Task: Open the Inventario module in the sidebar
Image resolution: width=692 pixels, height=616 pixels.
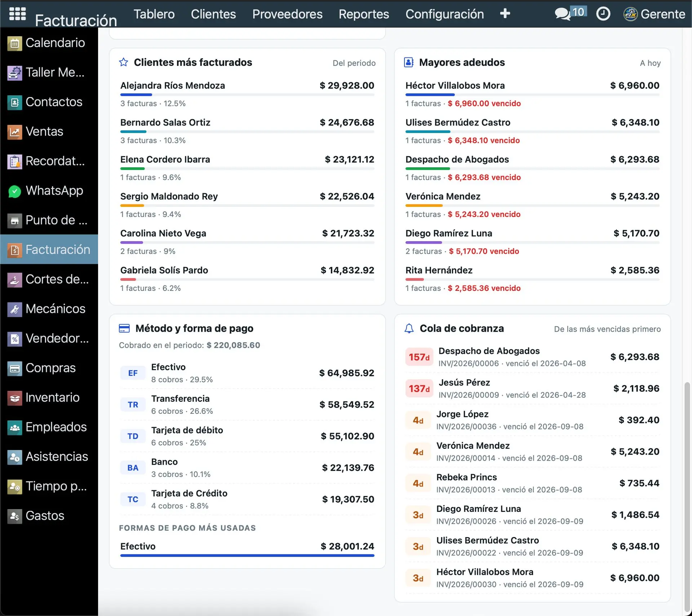Action: pyautogui.click(x=49, y=398)
